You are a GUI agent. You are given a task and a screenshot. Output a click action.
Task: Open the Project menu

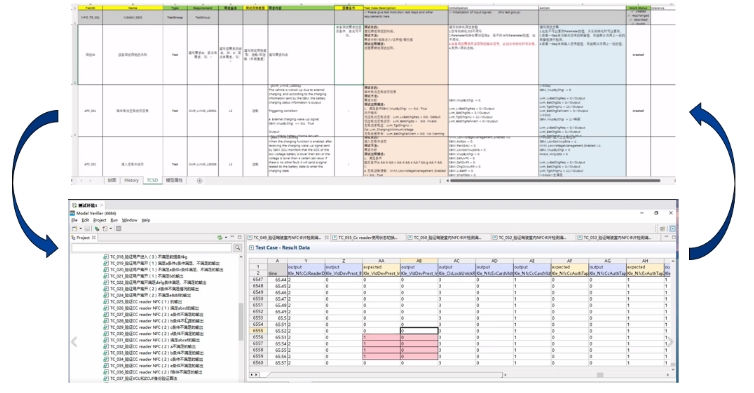pos(100,220)
